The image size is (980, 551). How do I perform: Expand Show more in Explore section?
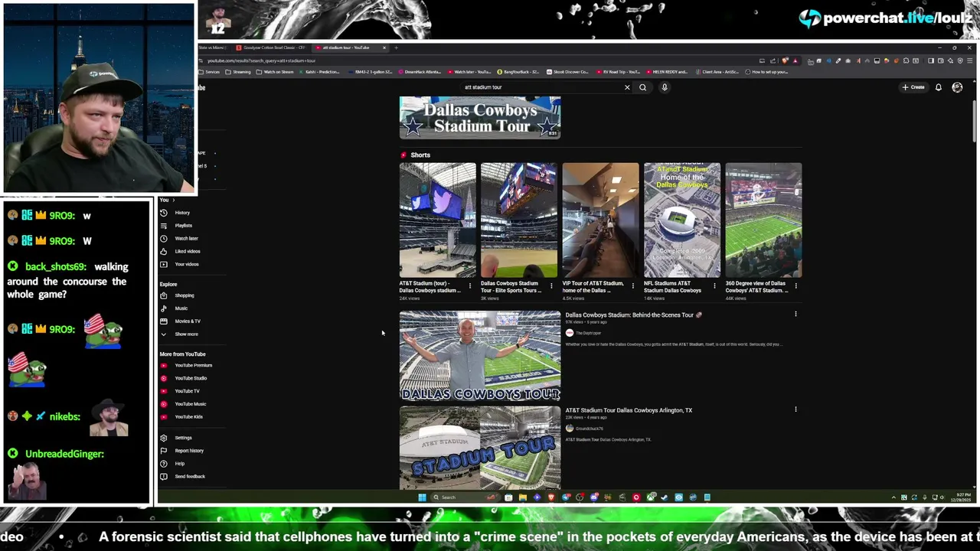click(x=179, y=334)
